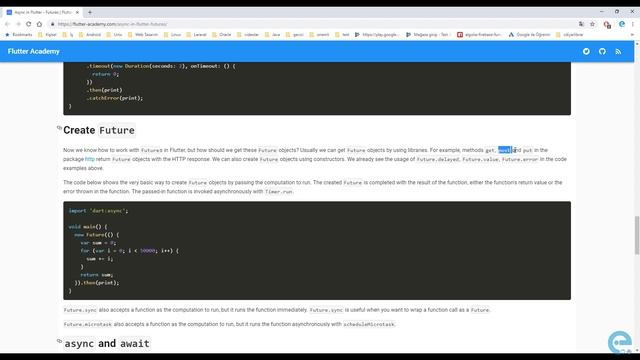Open the Oracle bookmarks folder
The width and height of the screenshot is (640, 360).
[x=222, y=35]
